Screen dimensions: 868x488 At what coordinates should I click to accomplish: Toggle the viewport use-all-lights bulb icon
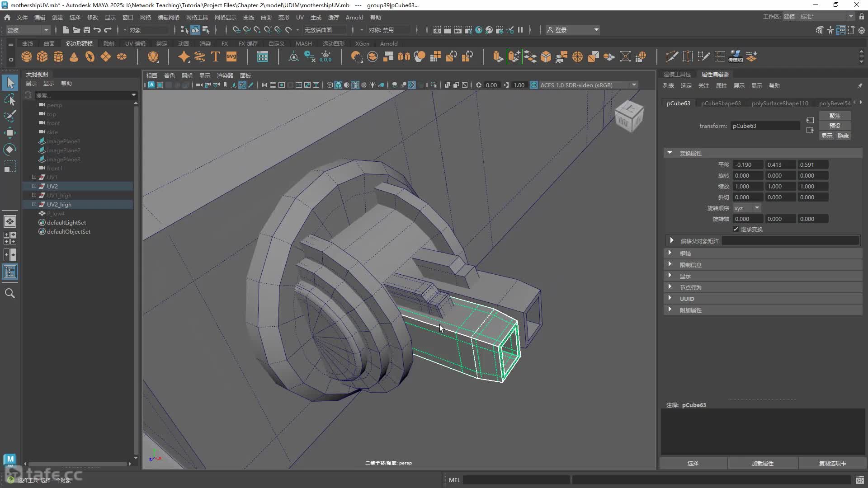tap(373, 85)
